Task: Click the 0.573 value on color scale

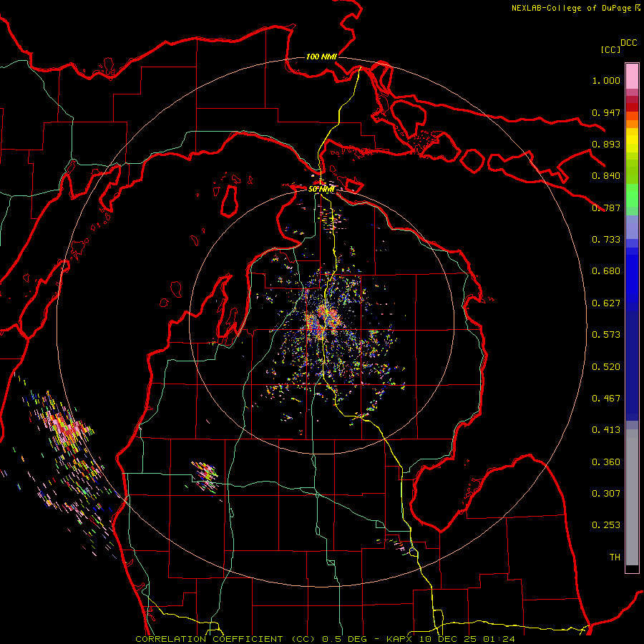Action: [606, 335]
